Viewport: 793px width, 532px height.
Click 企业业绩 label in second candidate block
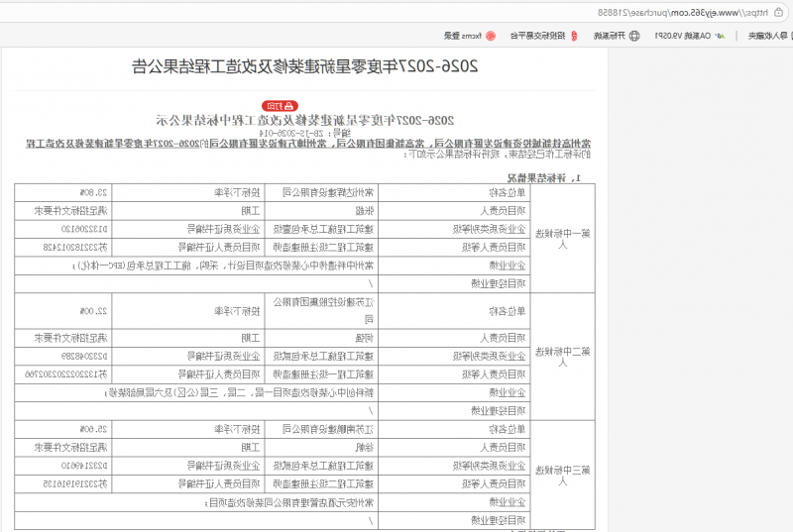pyautogui.click(x=508, y=392)
